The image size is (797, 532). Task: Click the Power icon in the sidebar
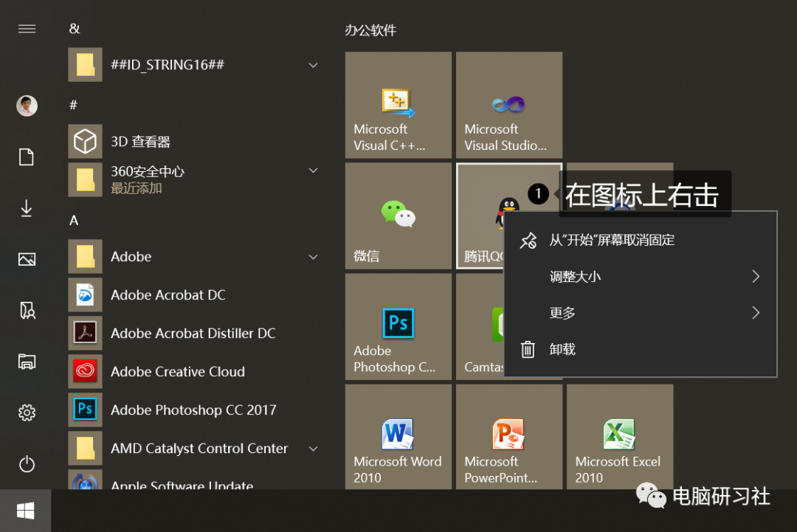click(27, 464)
